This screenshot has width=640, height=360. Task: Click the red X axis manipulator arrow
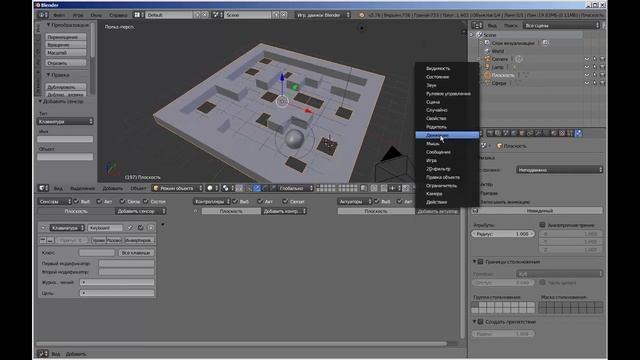point(309,110)
